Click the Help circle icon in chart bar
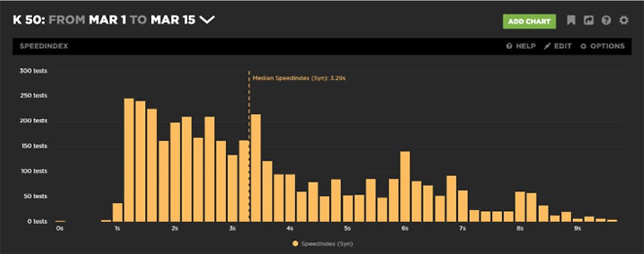Viewport: 644px width, 254px height. [x=509, y=46]
